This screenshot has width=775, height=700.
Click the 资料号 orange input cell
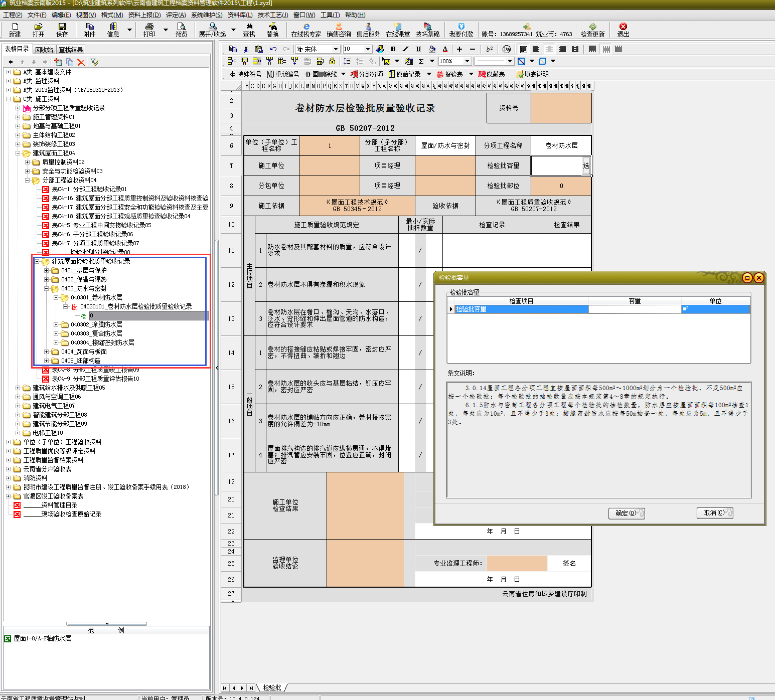point(561,108)
